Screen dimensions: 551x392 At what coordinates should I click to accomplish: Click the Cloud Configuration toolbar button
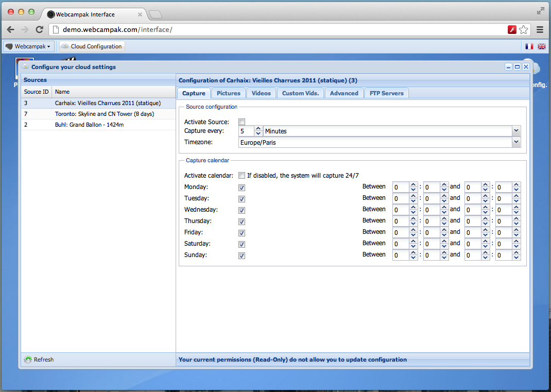(92, 46)
